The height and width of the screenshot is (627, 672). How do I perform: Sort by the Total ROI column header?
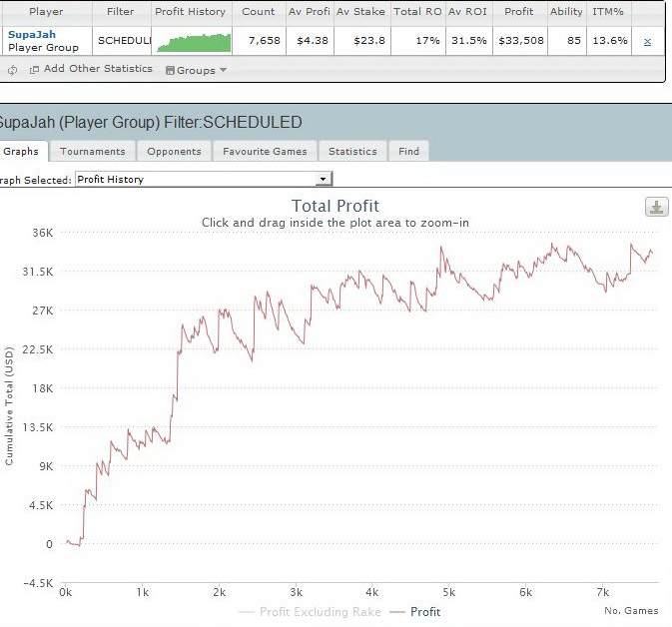pyautogui.click(x=417, y=12)
